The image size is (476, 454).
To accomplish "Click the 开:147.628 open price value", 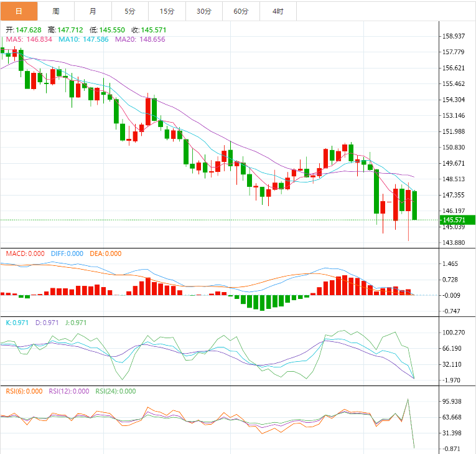I will coord(24,30).
